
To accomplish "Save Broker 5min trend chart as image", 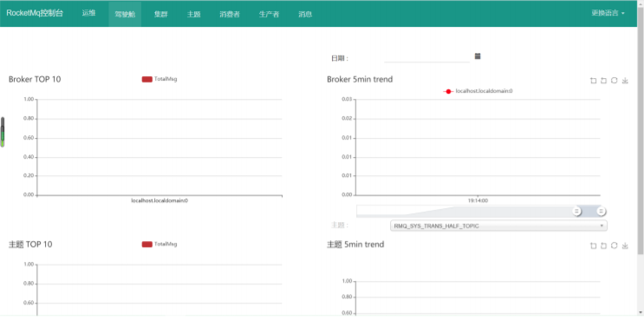I will pos(625,81).
